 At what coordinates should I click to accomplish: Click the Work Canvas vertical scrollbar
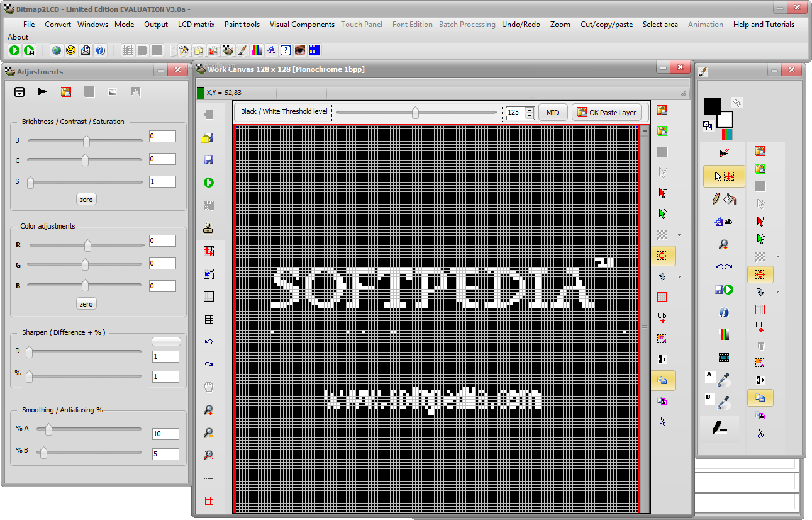tap(644, 318)
